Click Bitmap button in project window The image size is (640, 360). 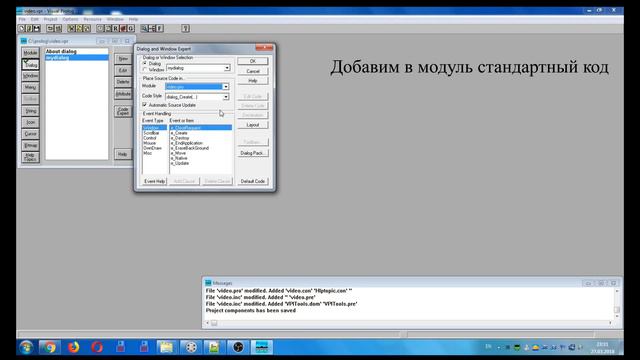click(x=30, y=145)
